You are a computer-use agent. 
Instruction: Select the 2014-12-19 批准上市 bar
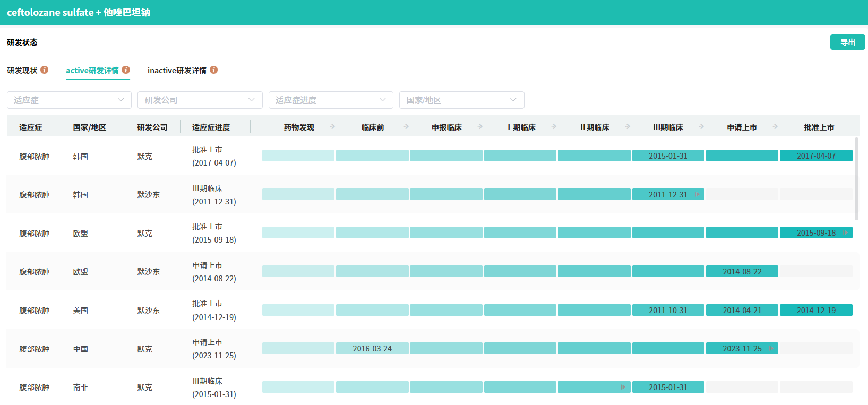point(815,311)
